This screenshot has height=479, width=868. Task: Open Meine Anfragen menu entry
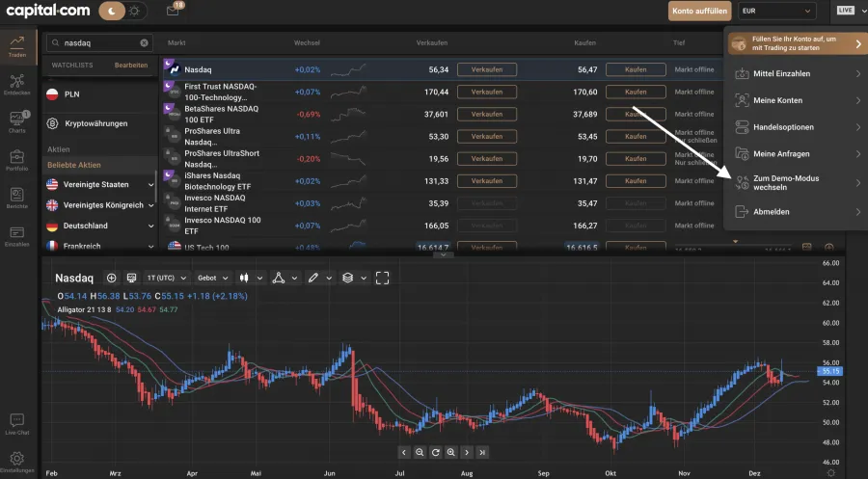coord(798,154)
